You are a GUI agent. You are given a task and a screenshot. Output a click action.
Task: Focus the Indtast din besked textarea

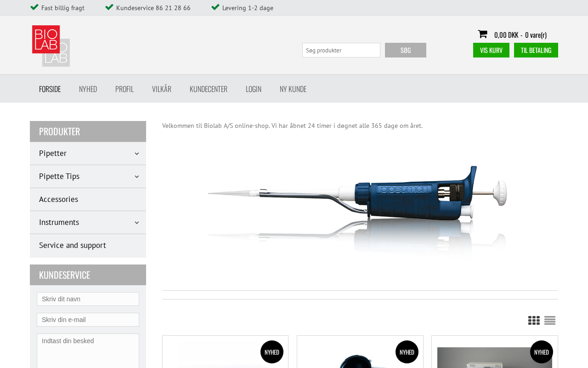88,351
